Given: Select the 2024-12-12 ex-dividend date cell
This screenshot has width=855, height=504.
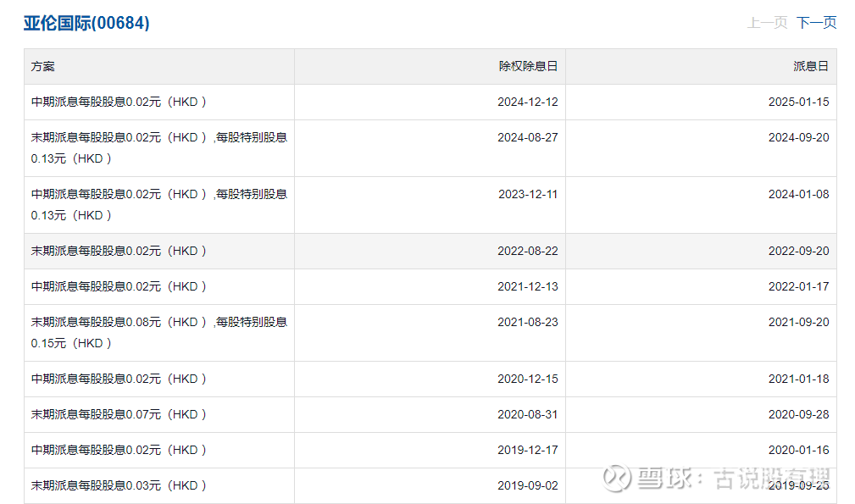Looking at the screenshot, I should tap(528, 102).
